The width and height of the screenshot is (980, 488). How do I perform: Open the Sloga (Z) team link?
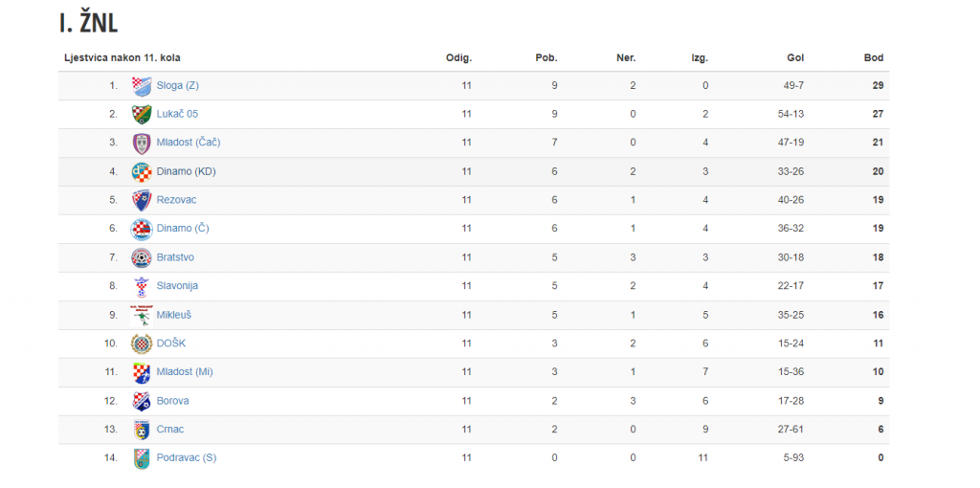[x=177, y=85]
